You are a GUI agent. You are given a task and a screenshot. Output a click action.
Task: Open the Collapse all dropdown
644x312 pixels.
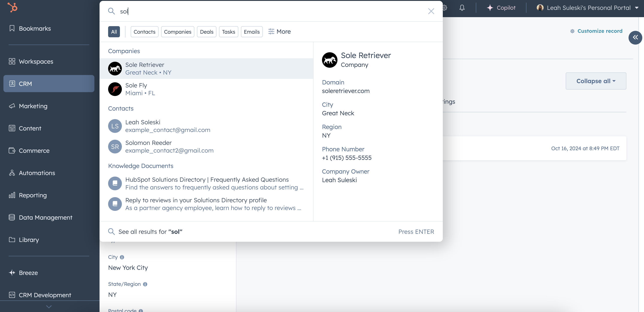click(x=596, y=81)
